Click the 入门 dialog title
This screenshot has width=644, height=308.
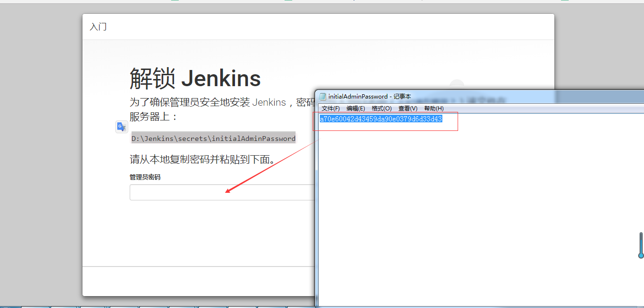click(x=98, y=27)
